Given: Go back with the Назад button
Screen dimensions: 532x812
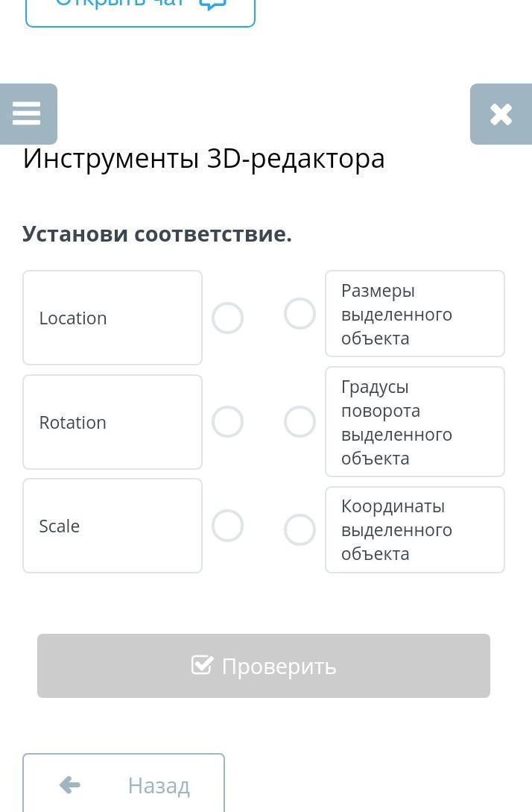Looking at the screenshot, I should pyautogui.click(x=124, y=783).
